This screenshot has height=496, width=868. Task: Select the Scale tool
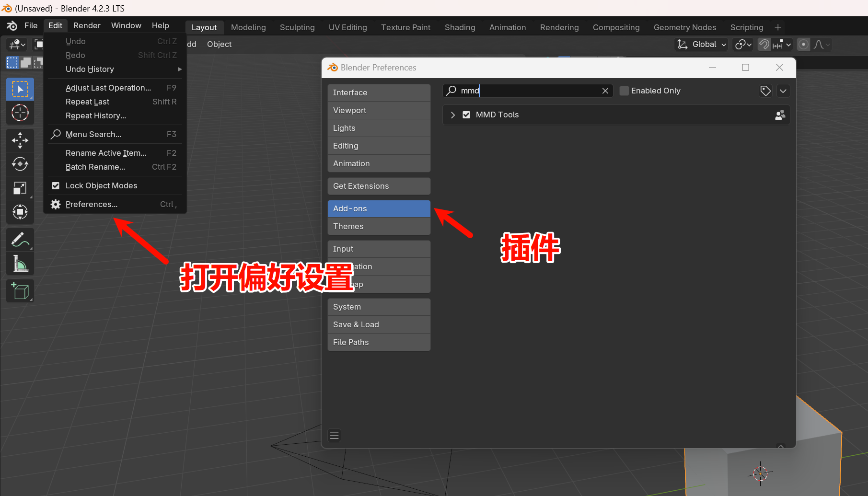pos(20,188)
